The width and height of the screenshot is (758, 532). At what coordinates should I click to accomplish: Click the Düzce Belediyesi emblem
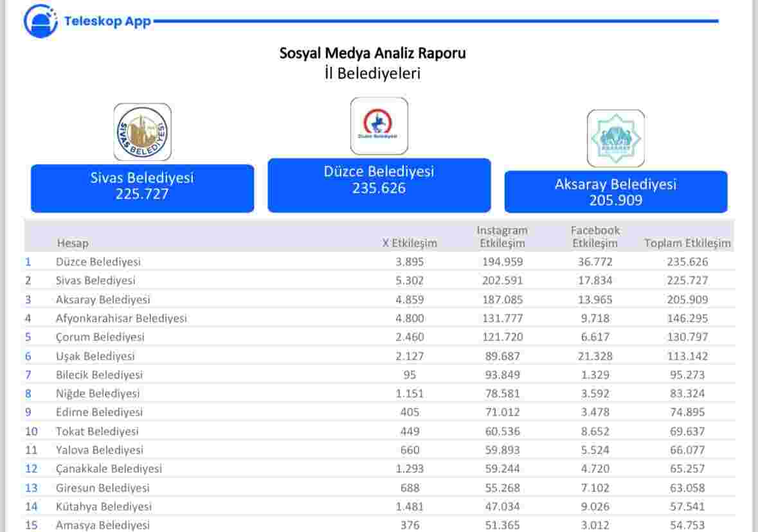click(x=379, y=126)
